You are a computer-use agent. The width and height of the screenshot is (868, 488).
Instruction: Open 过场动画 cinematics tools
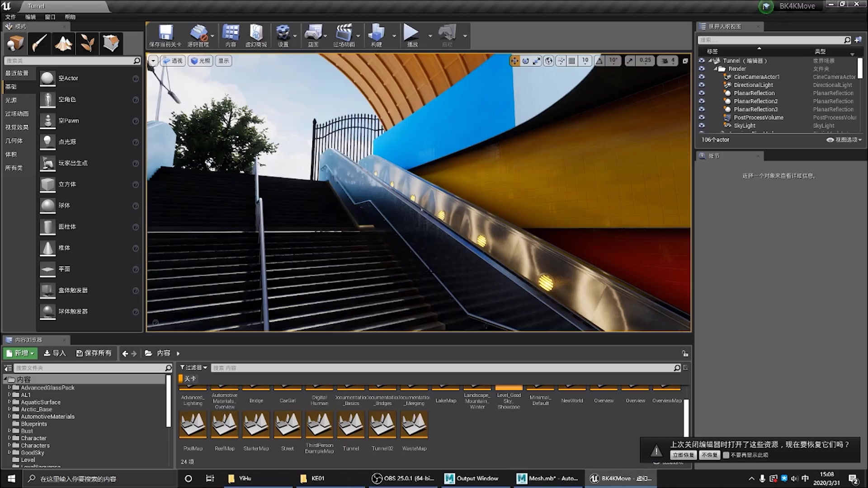pos(345,35)
